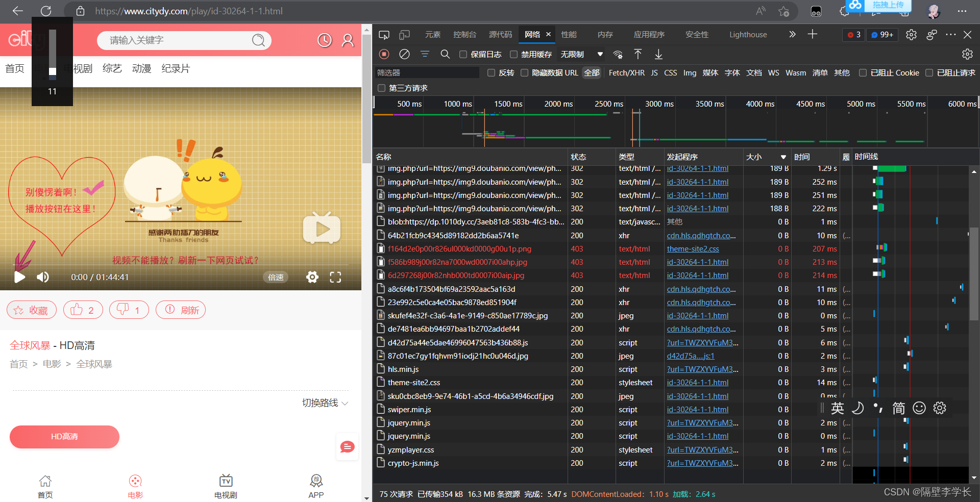Click the search magnifier in site search box
980x502 pixels.
click(258, 40)
